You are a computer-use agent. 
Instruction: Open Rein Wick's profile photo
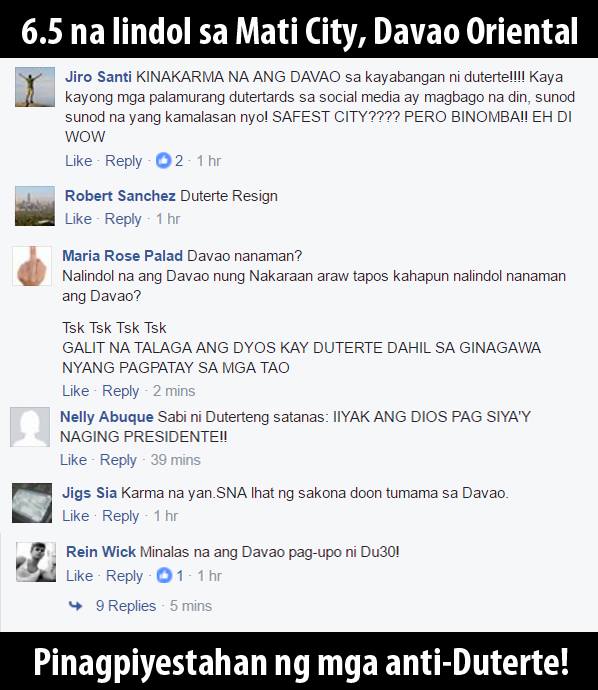click(x=36, y=562)
